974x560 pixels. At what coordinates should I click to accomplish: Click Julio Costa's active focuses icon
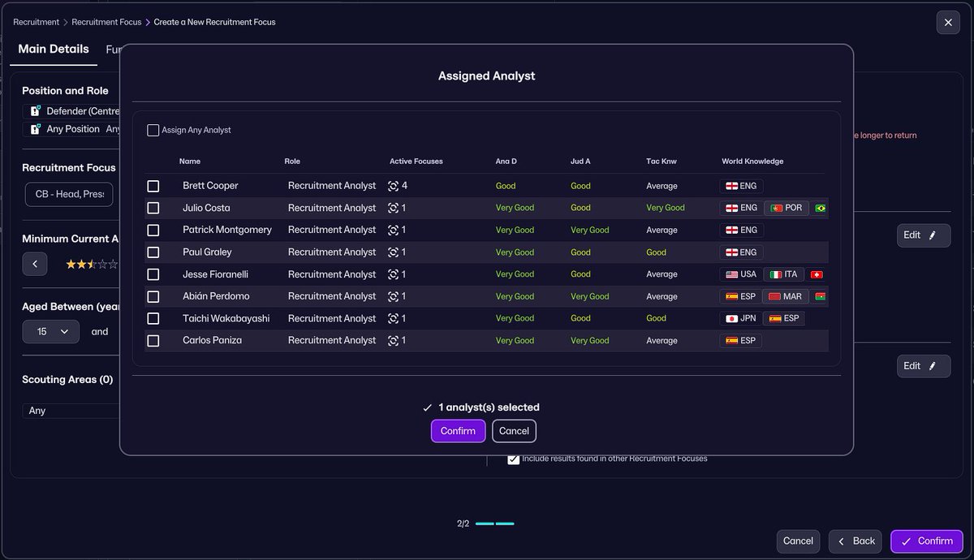pos(393,208)
